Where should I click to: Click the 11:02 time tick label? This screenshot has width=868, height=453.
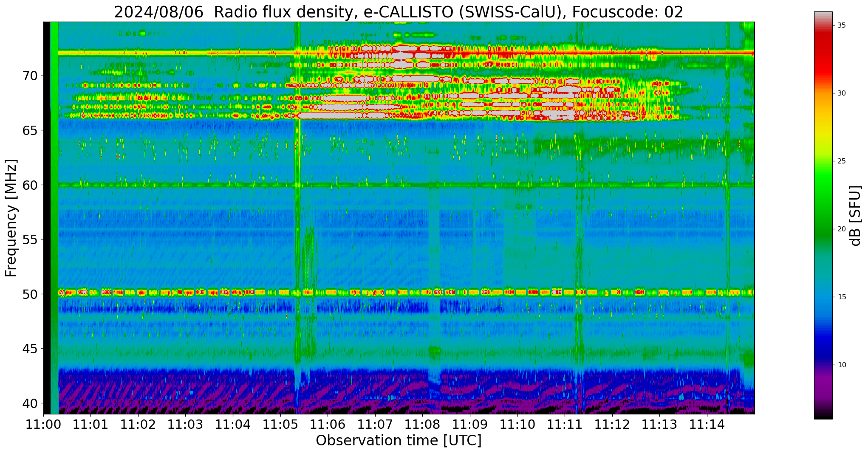tap(138, 425)
